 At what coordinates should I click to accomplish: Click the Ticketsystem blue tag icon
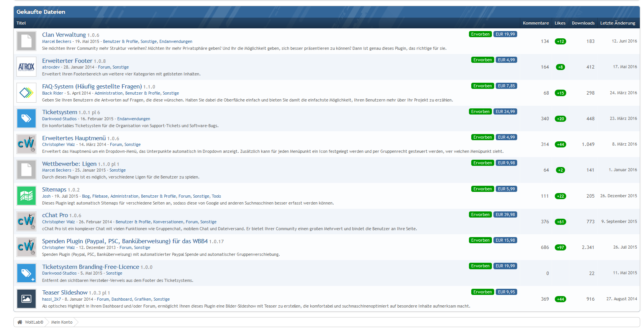coord(26,118)
